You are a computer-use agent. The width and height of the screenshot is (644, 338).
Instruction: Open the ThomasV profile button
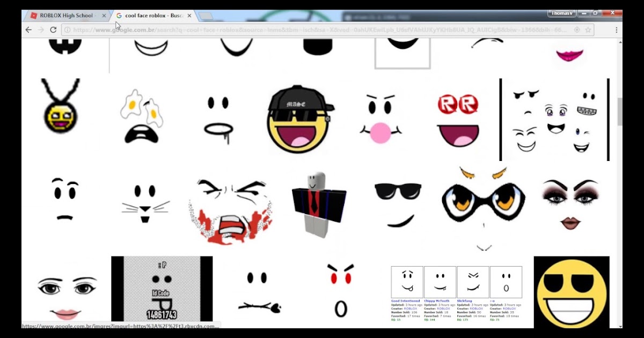(x=562, y=13)
